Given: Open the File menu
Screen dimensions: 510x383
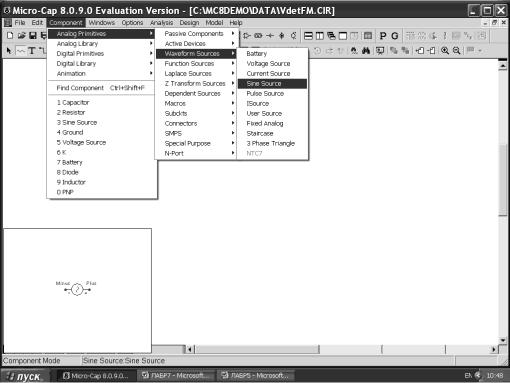Looking at the screenshot, I should click(x=20, y=23).
